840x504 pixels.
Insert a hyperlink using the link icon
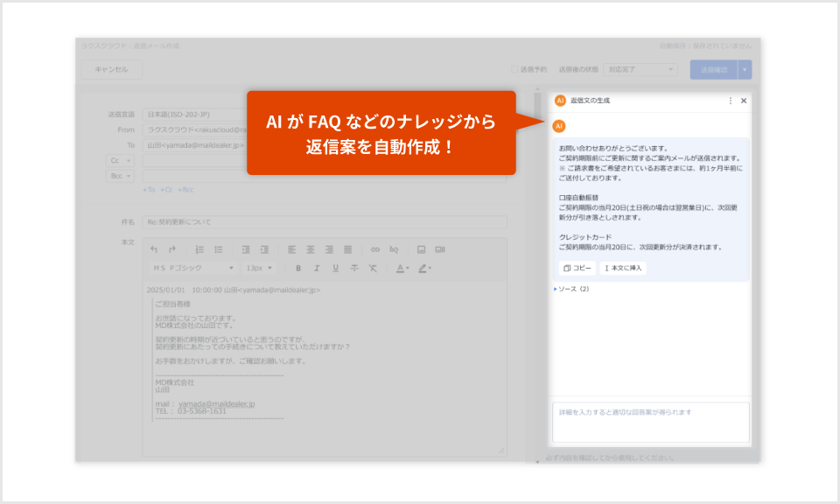coord(374,249)
